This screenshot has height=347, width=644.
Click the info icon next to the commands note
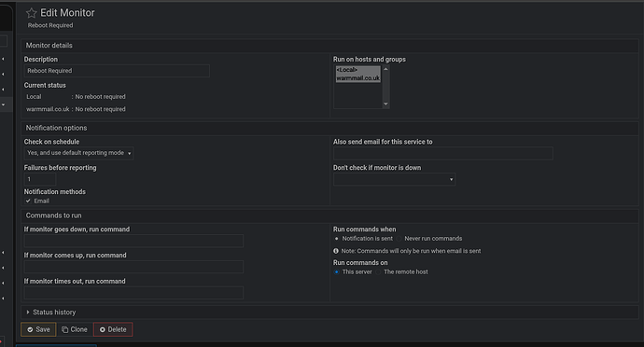336,251
